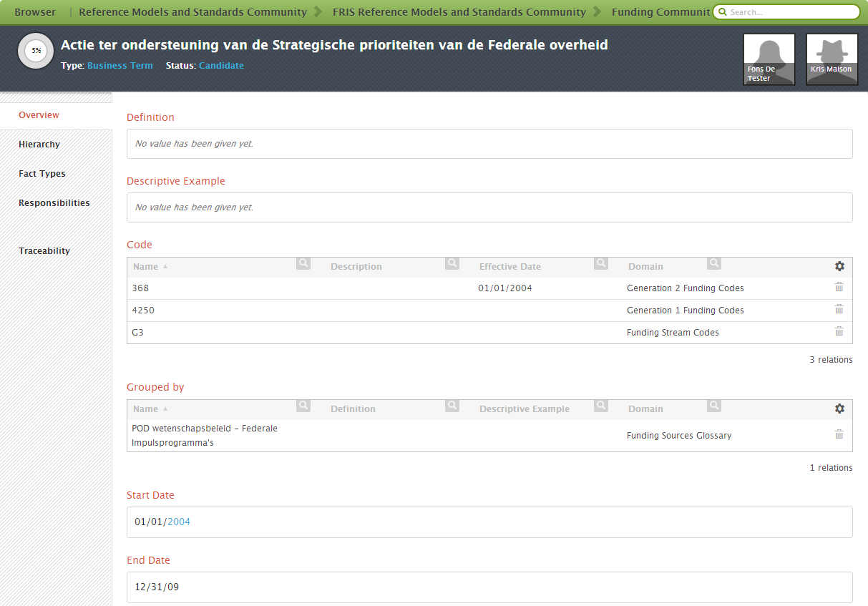
Task: Select code name G3
Action: click(x=138, y=333)
